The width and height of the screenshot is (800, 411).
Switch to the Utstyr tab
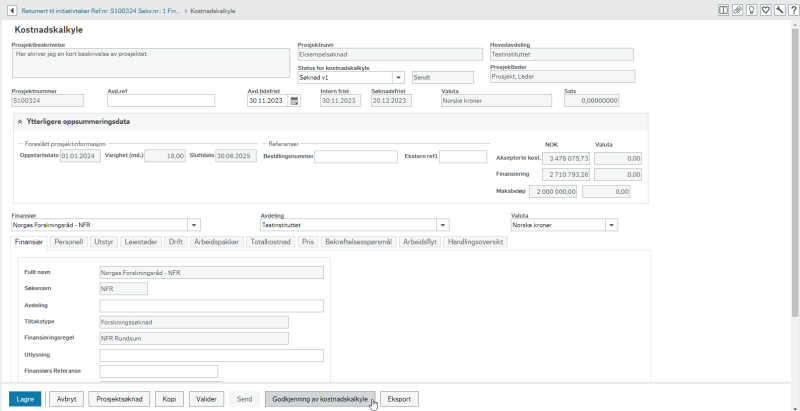(x=105, y=242)
